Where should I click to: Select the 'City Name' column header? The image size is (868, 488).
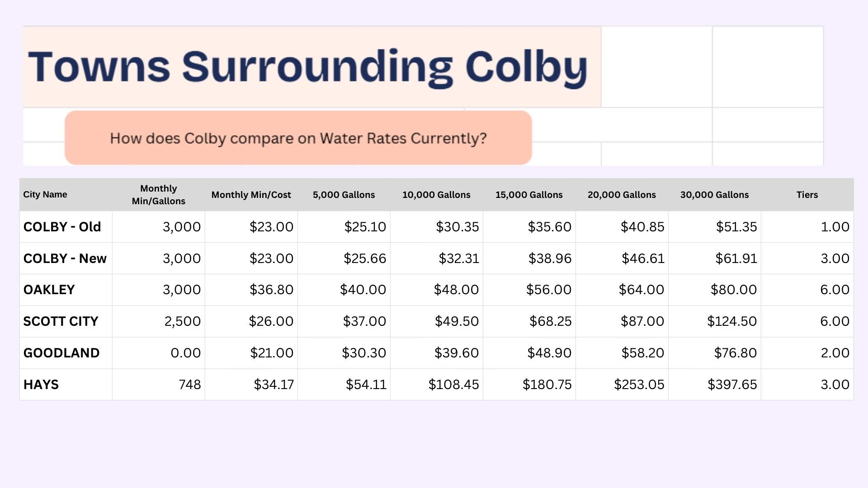point(45,195)
